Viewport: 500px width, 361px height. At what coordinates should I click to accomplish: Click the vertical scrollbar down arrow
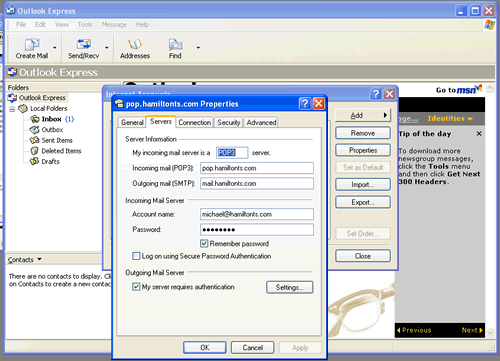pyautogui.click(x=490, y=332)
